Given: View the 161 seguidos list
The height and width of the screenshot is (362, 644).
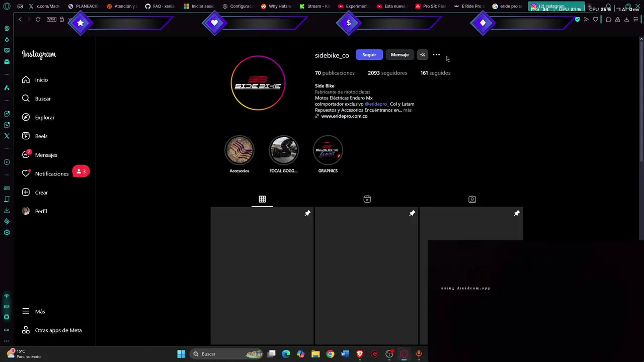Looking at the screenshot, I should click(435, 73).
